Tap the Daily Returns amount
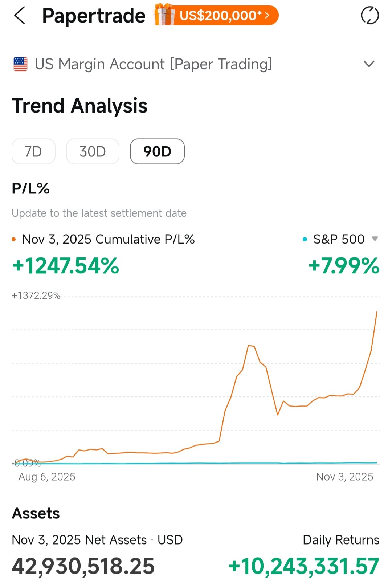Screen dimensions: 392x587 pyautogui.click(x=304, y=566)
